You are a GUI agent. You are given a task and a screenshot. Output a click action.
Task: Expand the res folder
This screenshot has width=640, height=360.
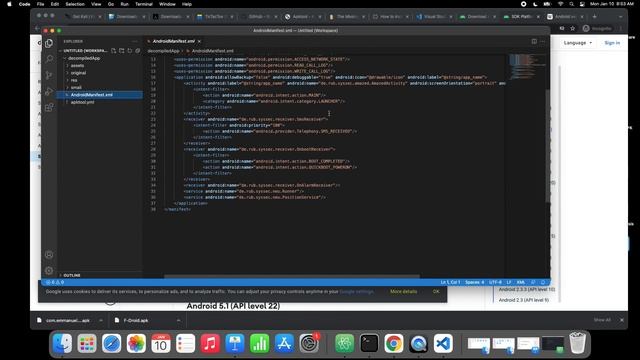click(x=73, y=80)
